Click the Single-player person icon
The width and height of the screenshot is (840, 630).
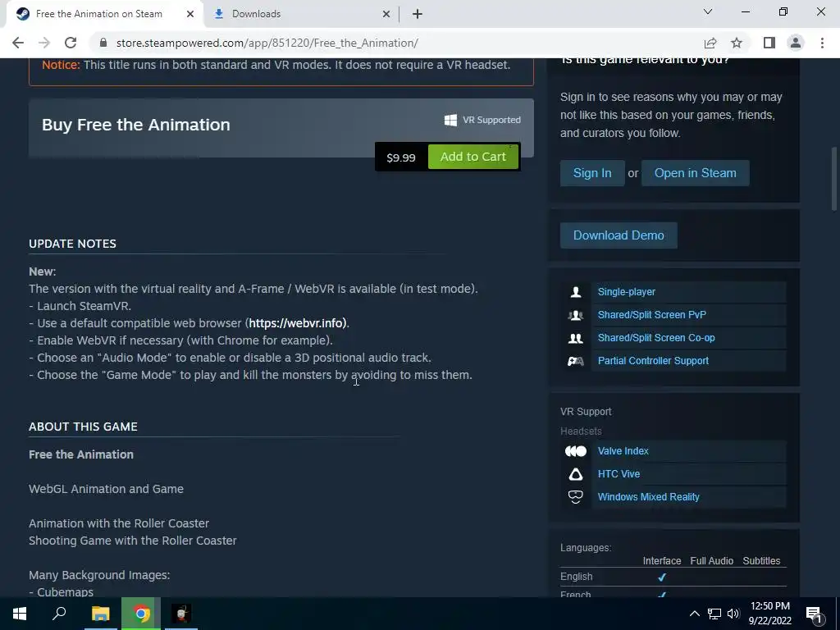[x=575, y=292]
